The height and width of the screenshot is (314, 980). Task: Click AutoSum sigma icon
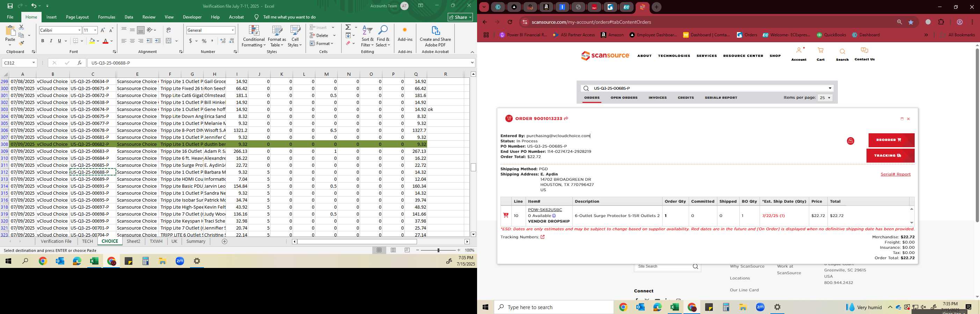click(x=348, y=27)
